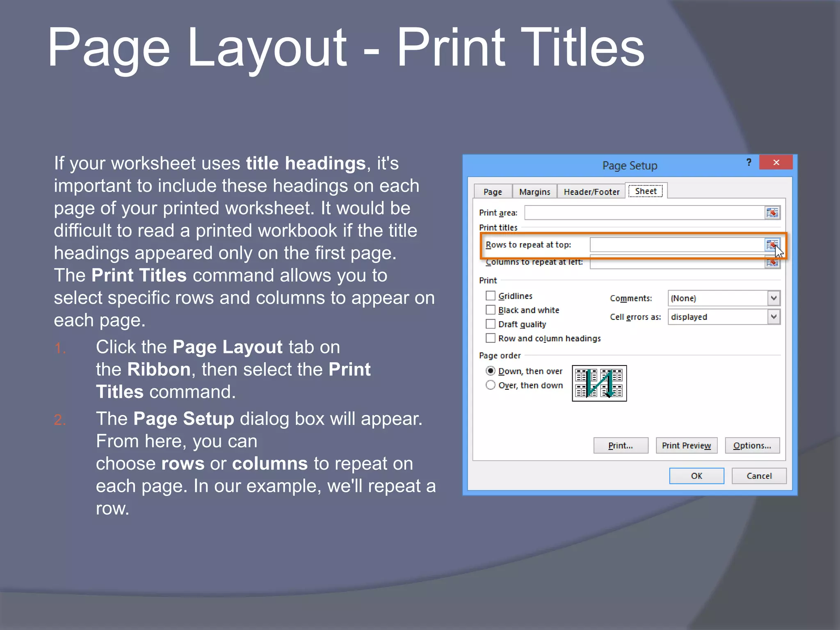Click the Print titles section label
Screen dimensions: 840x630
tap(498, 227)
